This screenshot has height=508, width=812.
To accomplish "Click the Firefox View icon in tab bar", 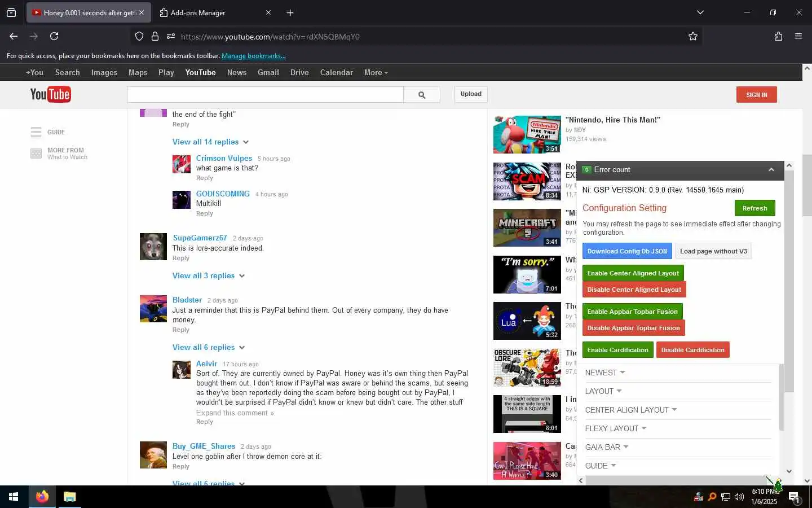I will (x=11, y=12).
